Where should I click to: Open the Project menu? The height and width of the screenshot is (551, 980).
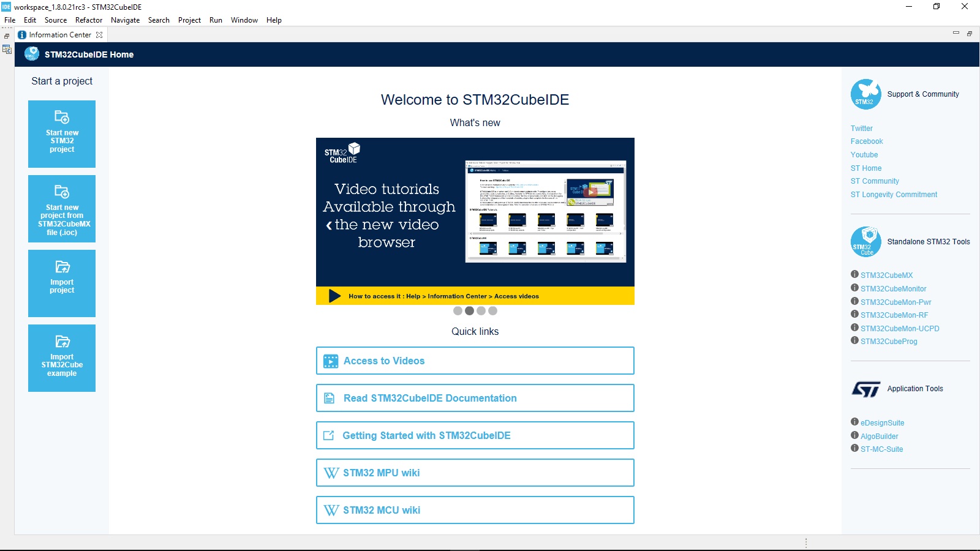(189, 20)
